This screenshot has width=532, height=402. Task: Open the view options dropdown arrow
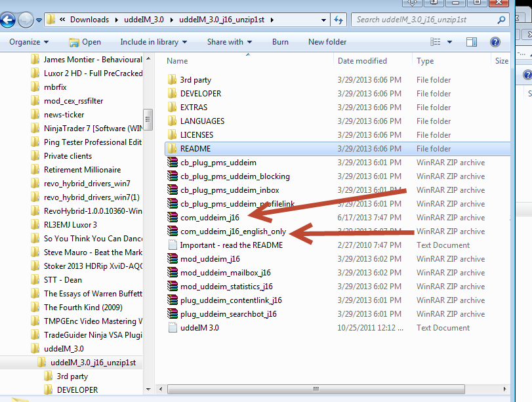tap(449, 42)
